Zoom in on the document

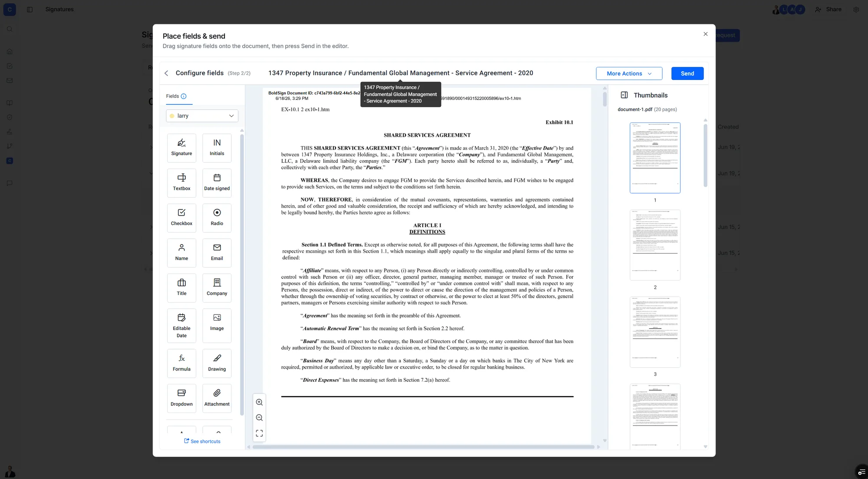coord(259,402)
